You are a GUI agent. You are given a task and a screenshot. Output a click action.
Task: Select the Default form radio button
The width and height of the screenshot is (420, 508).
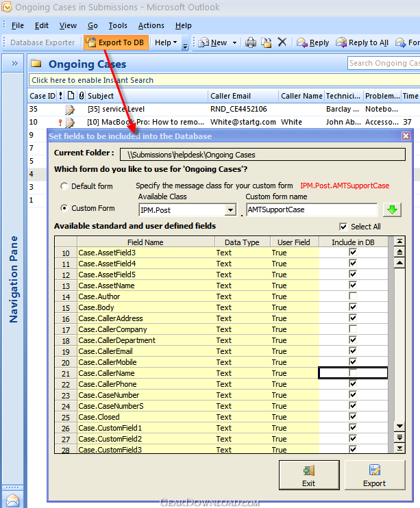tap(64, 186)
